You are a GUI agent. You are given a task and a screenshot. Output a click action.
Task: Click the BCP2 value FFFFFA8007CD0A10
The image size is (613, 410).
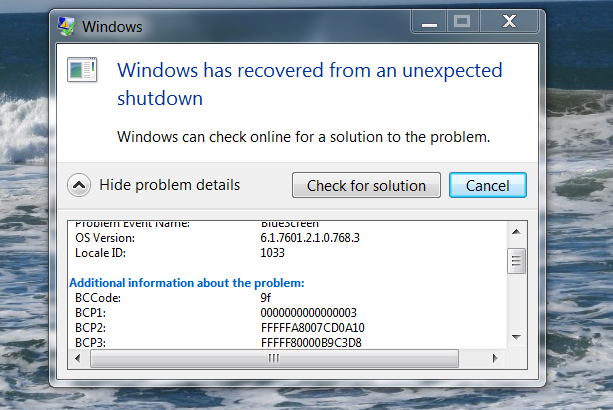tap(312, 328)
